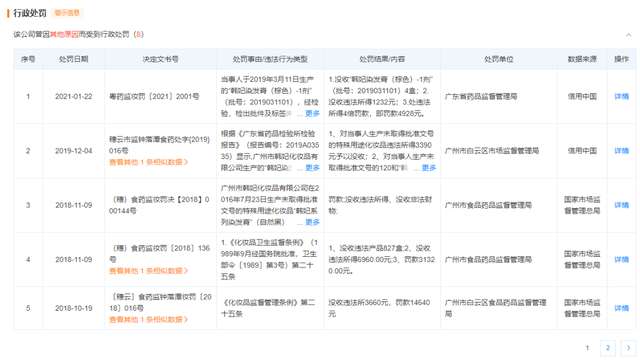Image resolution: width=640 pixels, height=363 pixels.
Task: Click the next page arrow
Action: 629,348
